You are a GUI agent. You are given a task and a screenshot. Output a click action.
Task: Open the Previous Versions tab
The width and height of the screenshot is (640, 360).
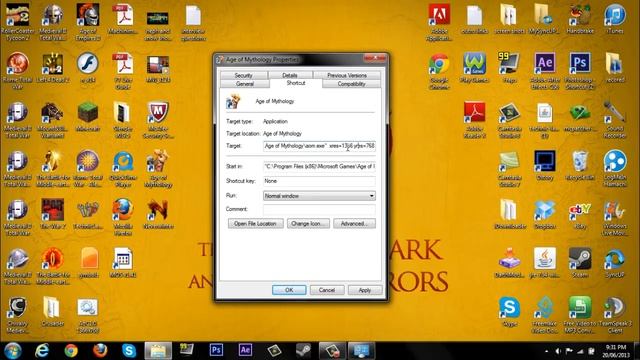tap(347, 75)
